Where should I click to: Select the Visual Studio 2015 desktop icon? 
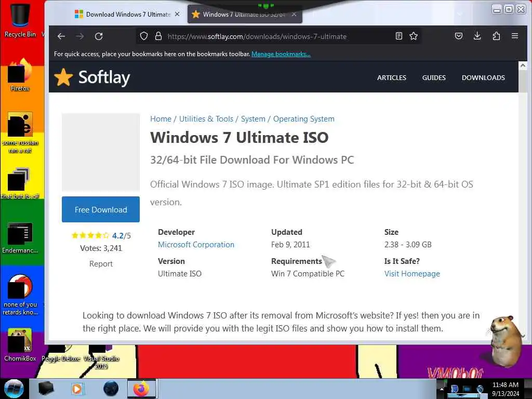pos(101,357)
